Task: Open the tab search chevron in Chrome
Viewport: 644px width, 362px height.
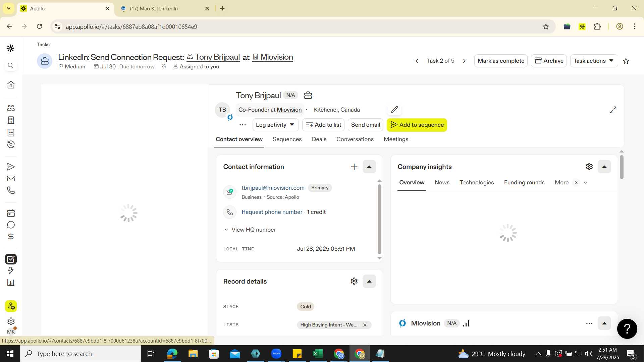Action: click(8, 8)
